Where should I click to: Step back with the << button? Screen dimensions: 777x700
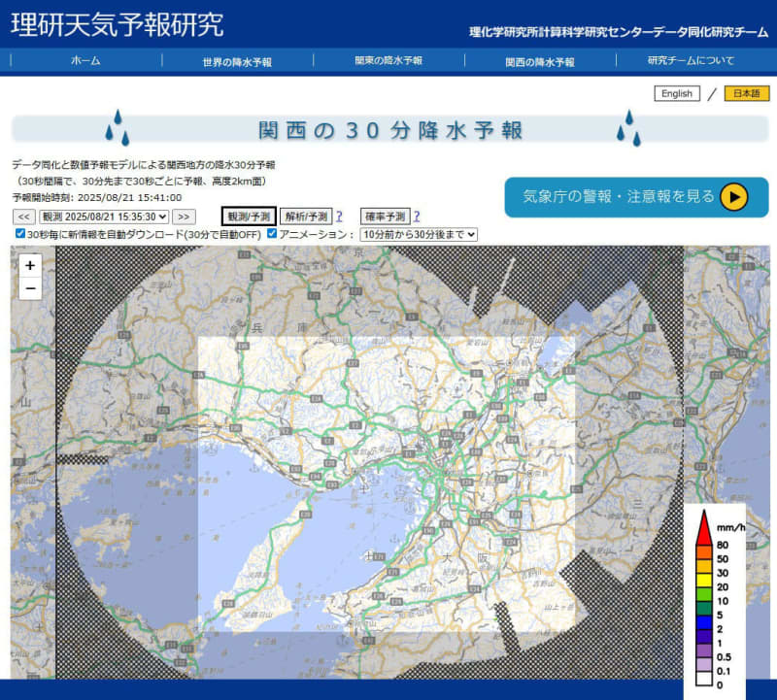click(x=25, y=217)
